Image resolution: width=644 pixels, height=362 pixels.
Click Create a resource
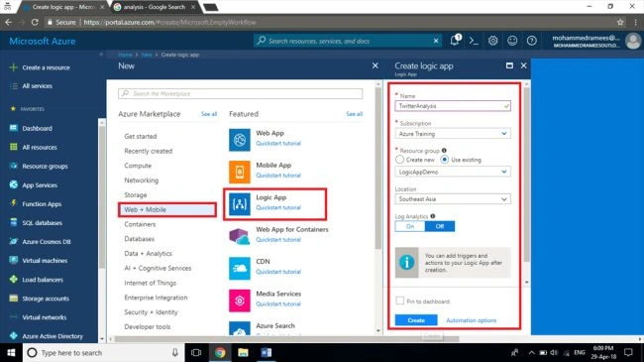coord(46,67)
